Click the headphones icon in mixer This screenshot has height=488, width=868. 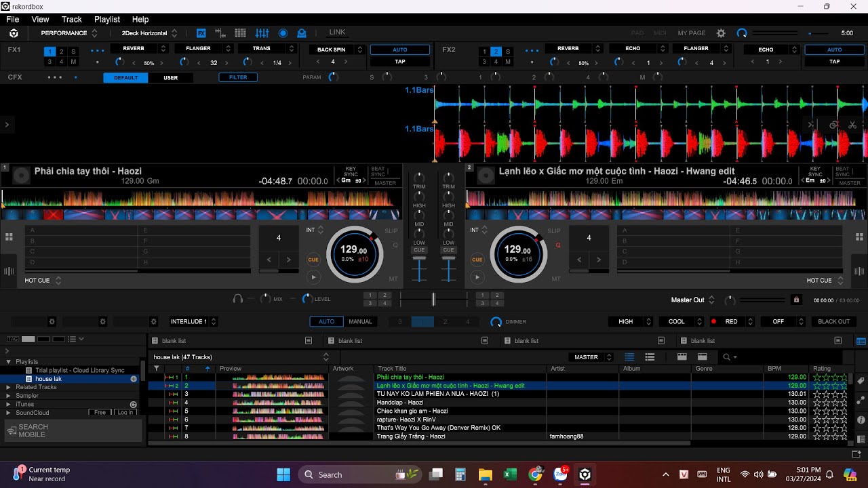[x=238, y=298]
